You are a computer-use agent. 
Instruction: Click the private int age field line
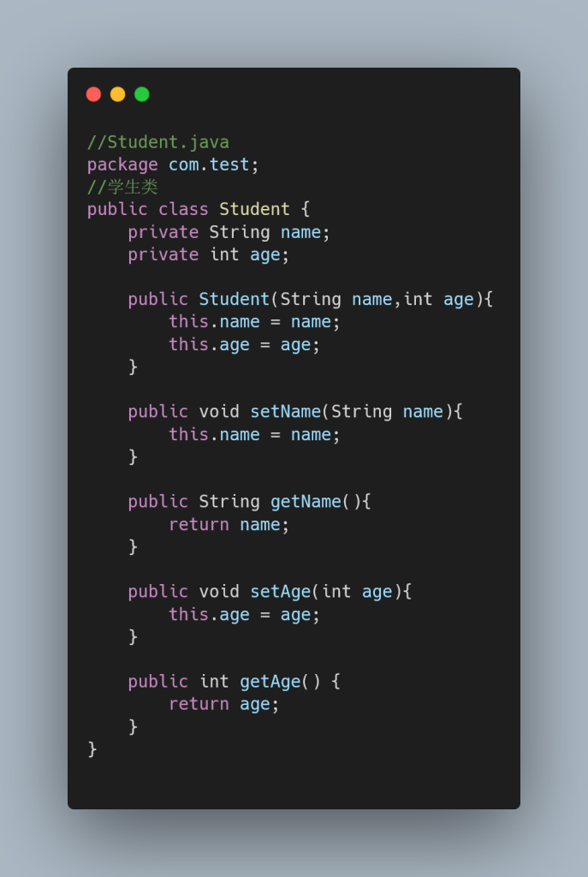pyautogui.click(x=209, y=254)
